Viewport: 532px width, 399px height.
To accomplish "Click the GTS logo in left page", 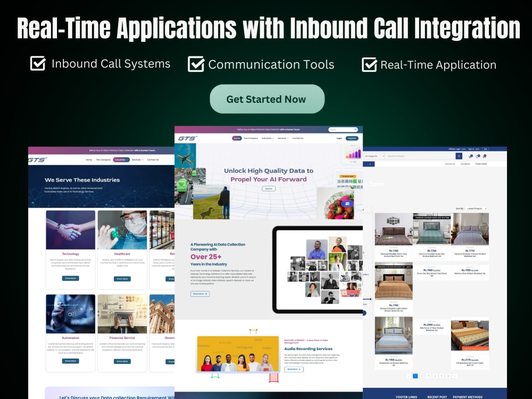I will tap(37, 160).
